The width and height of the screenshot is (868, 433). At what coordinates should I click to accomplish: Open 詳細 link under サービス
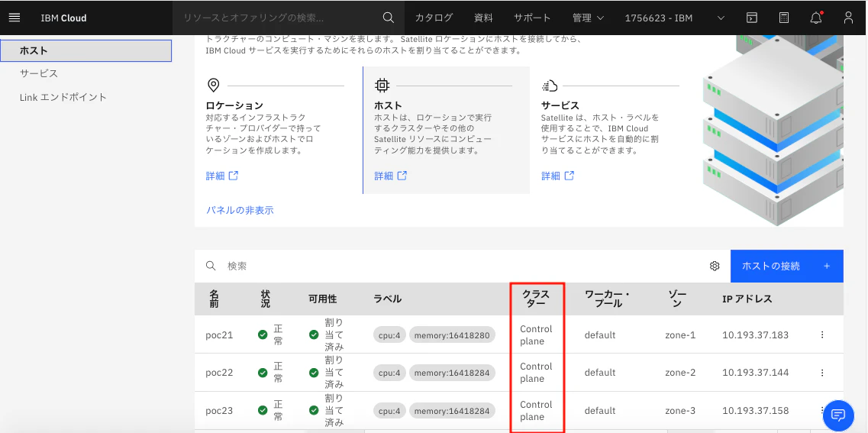pyautogui.click(x=558, y=176)
